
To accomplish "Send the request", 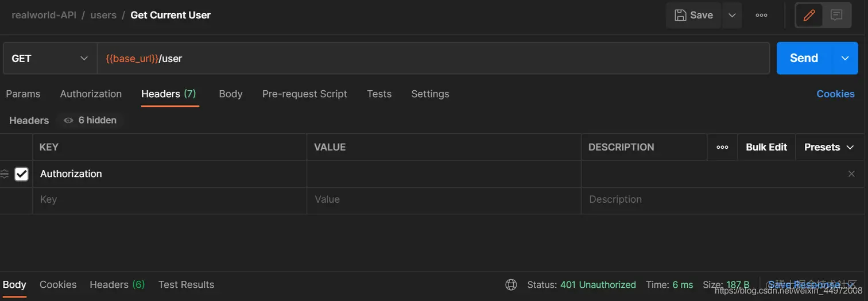I will point(804,58).
